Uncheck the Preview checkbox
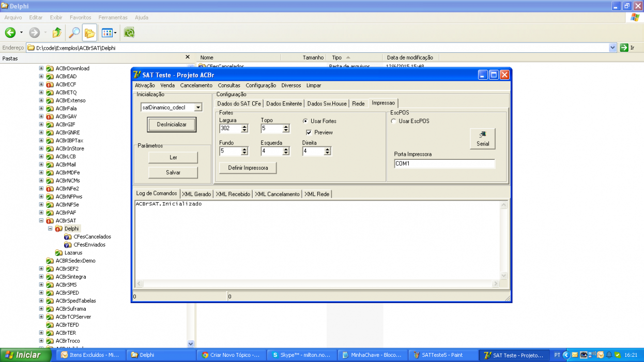This screenshot has height=362, width=644. tap(309, 132)
